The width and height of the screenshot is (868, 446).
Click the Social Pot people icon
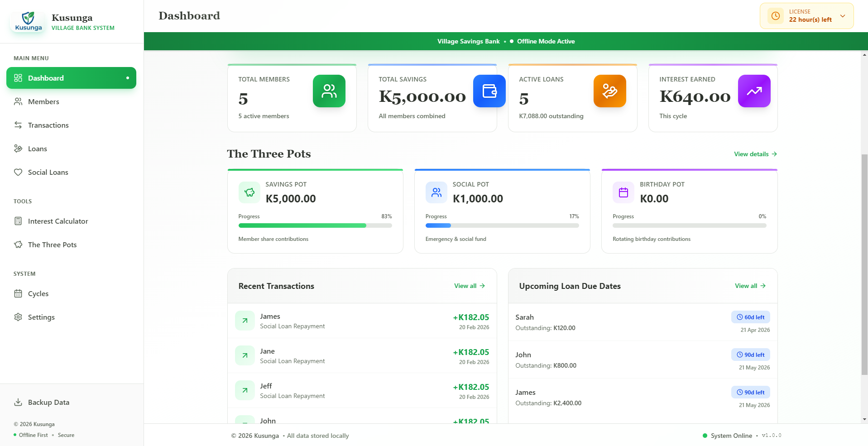pyautogui.click(x=436, y=192)
